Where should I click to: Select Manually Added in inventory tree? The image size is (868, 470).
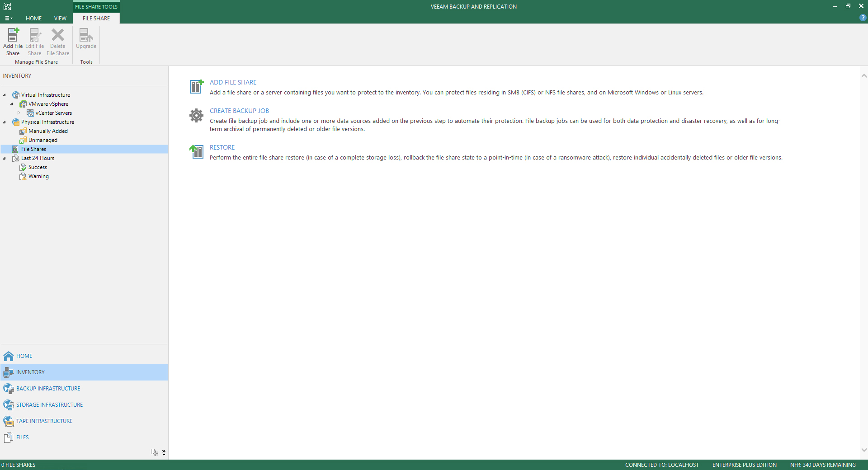coord(48,131)
